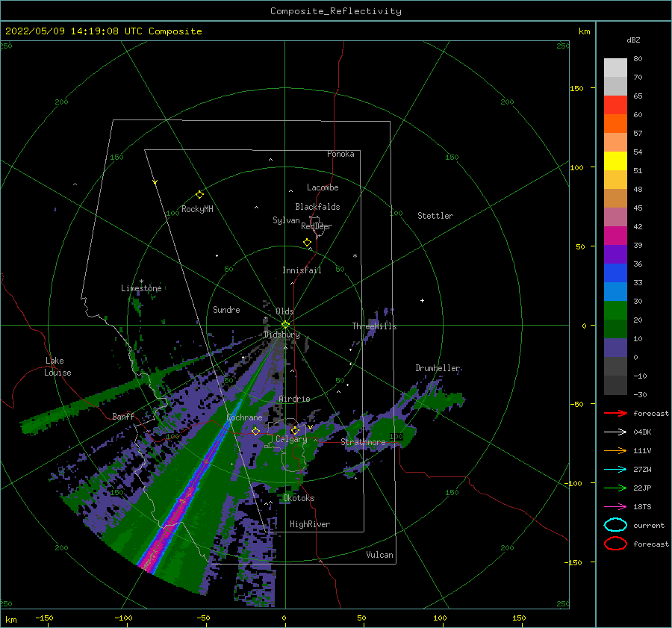Screen dimensions: 672x628
Task: Select the slate 0-10 dBZ swatch
Action: coord(615,348)
